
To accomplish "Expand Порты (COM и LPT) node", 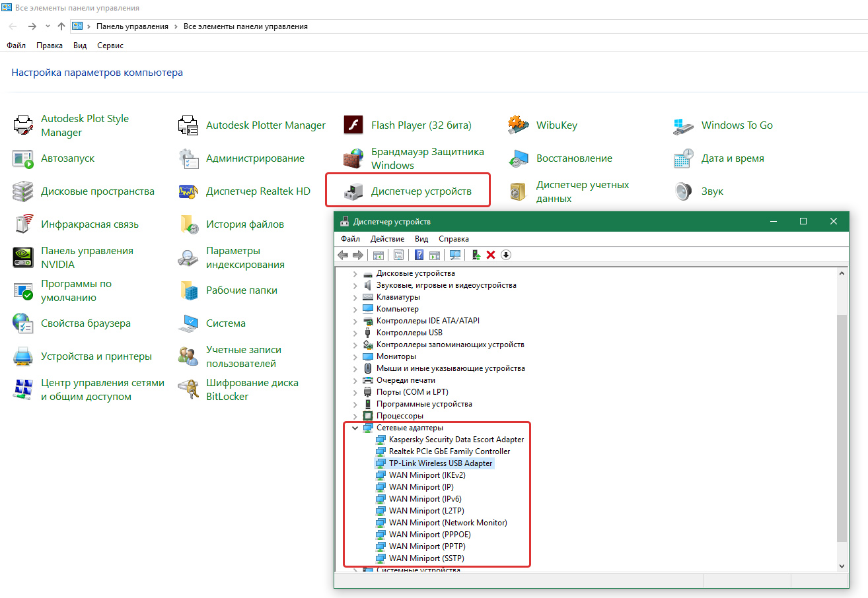I will (355, 392).
